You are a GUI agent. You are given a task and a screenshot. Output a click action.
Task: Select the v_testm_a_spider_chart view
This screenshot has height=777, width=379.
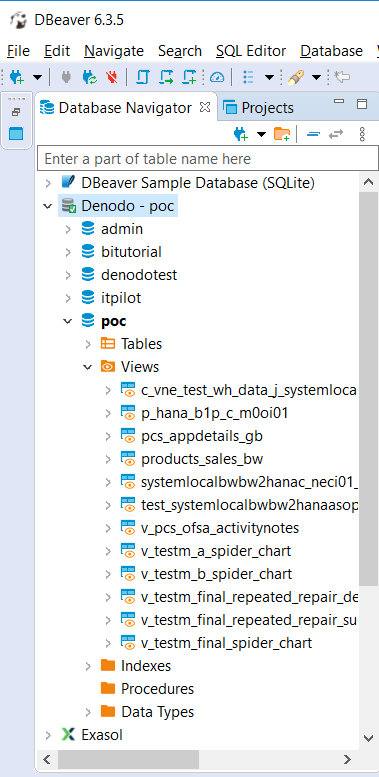coord(216,551)
